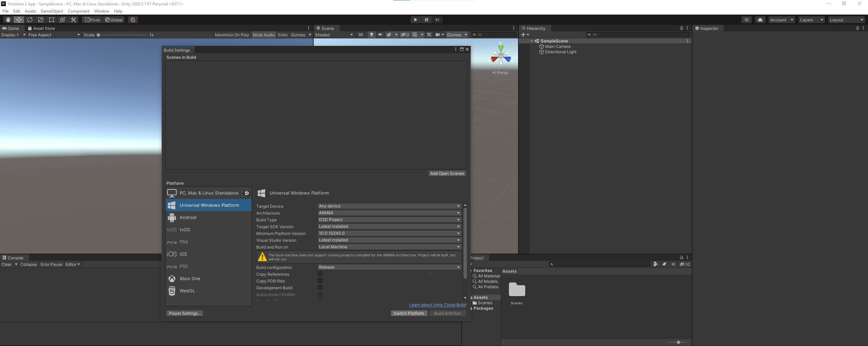Open the Assets menu
This screenshot has width=868, height=346.
pyautogui.click(x=30, y=11)
